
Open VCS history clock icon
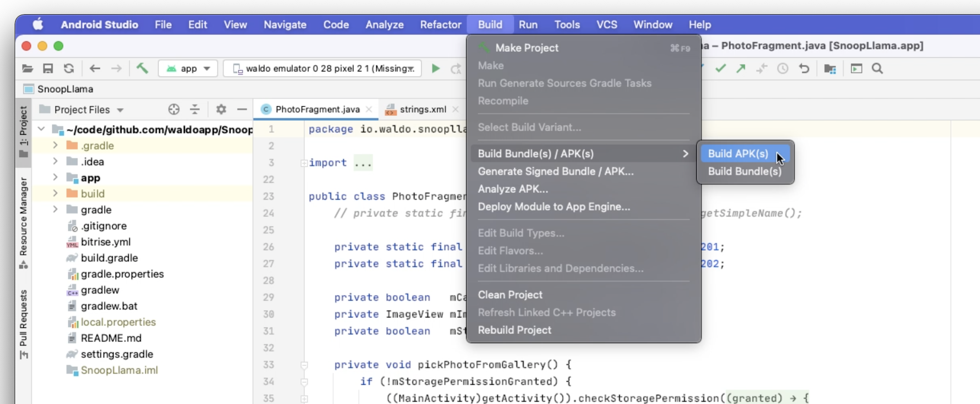tap(782, 69)
